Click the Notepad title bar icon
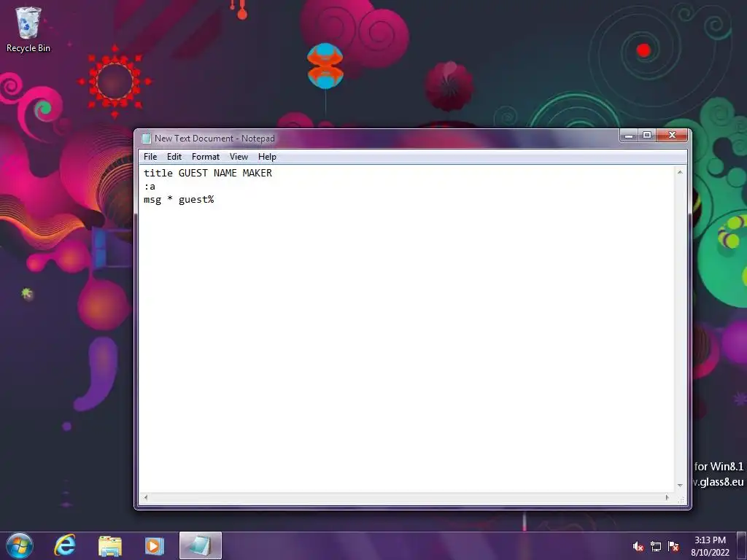Screen dimensions: 747x560 click(147, 139)
